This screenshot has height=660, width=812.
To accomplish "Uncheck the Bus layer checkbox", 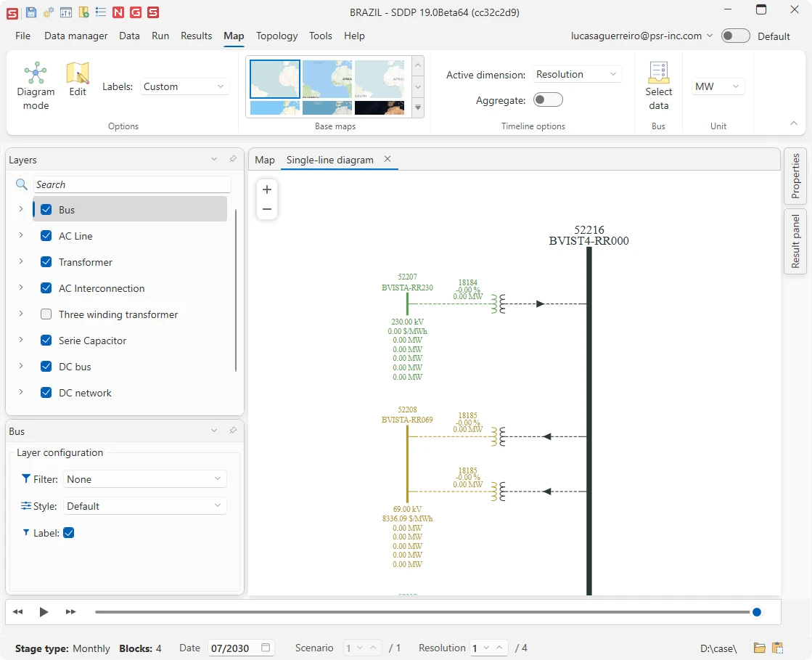I will (x=46, y=209).
